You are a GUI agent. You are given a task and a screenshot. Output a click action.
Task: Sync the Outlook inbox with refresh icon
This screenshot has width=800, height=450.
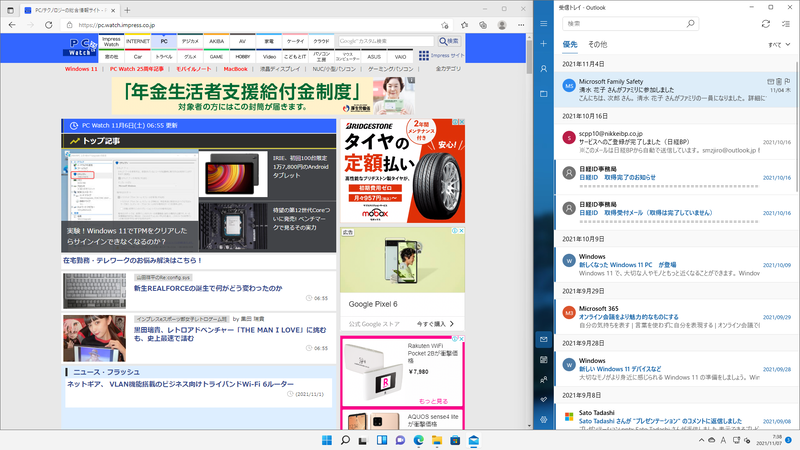pos(765,23)
